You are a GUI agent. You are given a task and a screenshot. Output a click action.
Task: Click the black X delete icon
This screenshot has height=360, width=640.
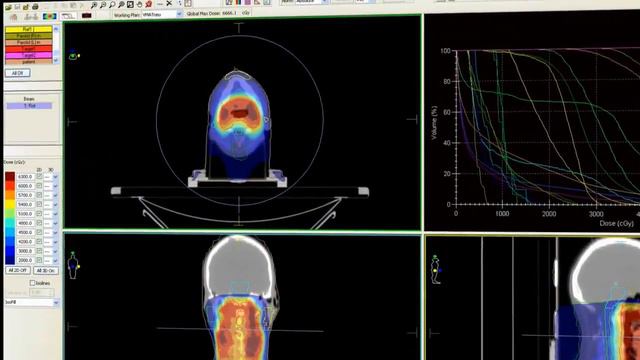pos(169,3)
